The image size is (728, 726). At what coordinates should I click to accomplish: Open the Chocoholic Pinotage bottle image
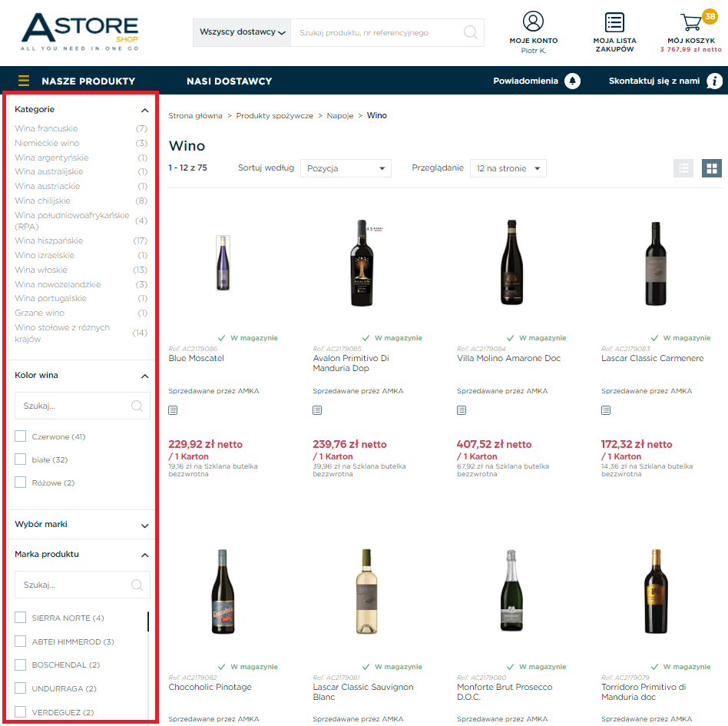[x=223, y=592]
